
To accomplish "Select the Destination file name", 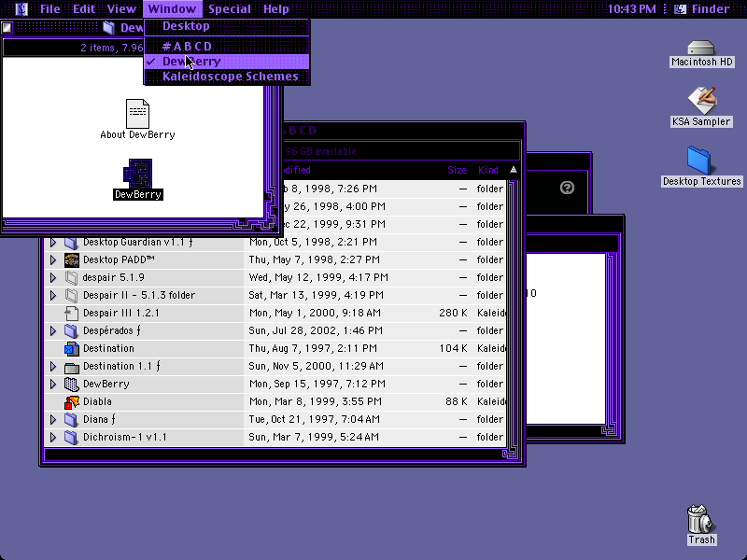I will point(108,348).
